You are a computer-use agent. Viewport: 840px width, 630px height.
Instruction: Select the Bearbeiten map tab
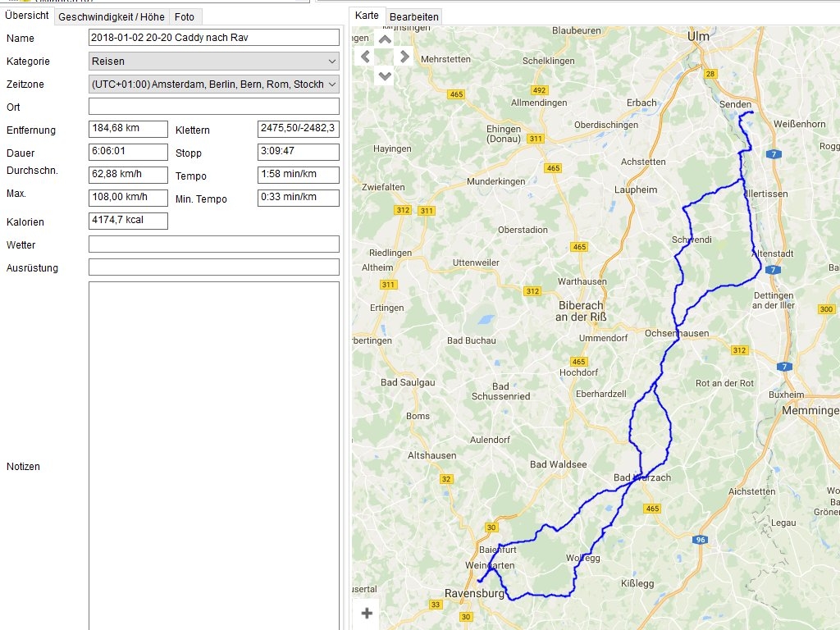pos(414,16)
